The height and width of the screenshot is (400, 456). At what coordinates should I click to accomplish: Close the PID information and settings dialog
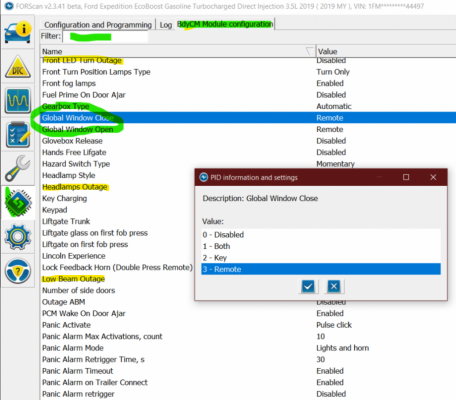click(x=433, y=177)
